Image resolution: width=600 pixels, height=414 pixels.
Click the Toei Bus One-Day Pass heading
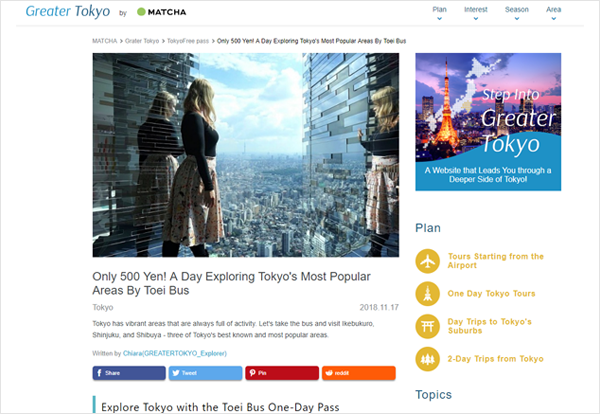[x=220, y=407]
